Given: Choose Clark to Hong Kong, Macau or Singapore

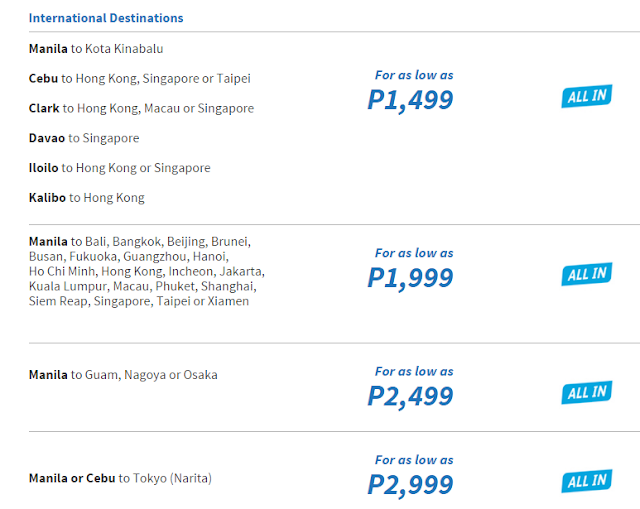Looking at the screenshot, I should [x=141, y=108].
